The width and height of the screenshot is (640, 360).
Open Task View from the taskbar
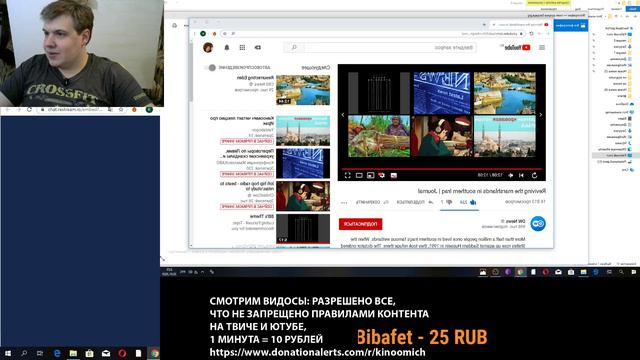click(x=40, y=353)
